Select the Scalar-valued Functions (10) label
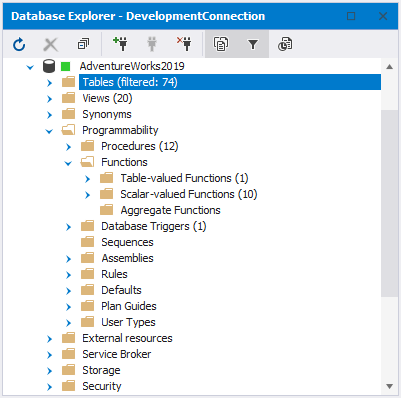The height and width of the screenshot is (398, 401). 189,194
